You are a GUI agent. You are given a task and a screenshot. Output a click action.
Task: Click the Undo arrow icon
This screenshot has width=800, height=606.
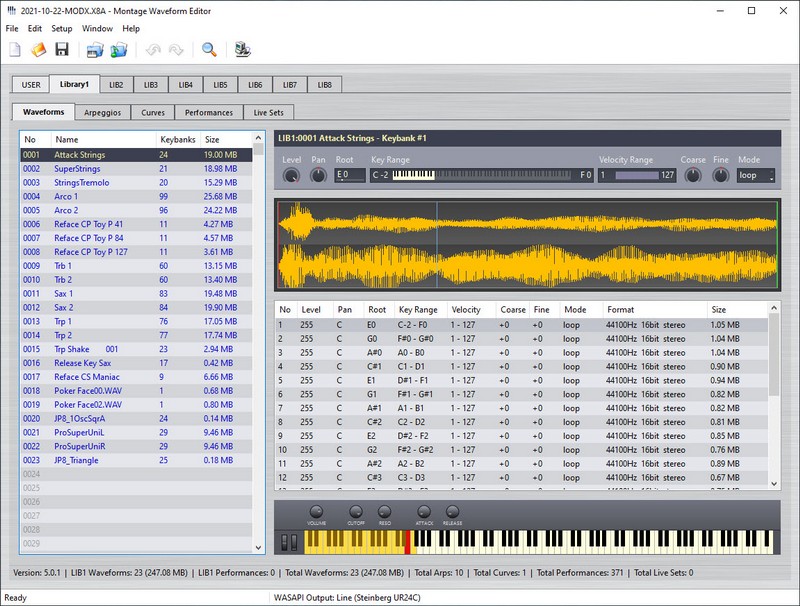152,50
